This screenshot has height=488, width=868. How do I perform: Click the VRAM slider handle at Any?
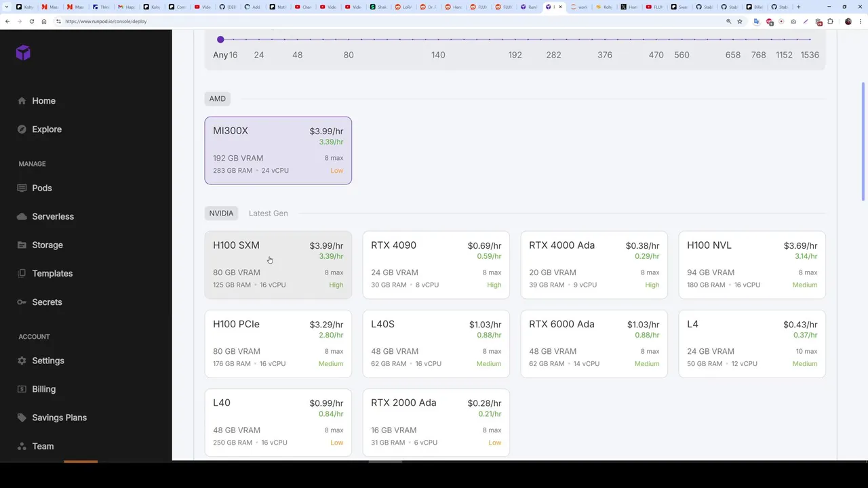220,39
